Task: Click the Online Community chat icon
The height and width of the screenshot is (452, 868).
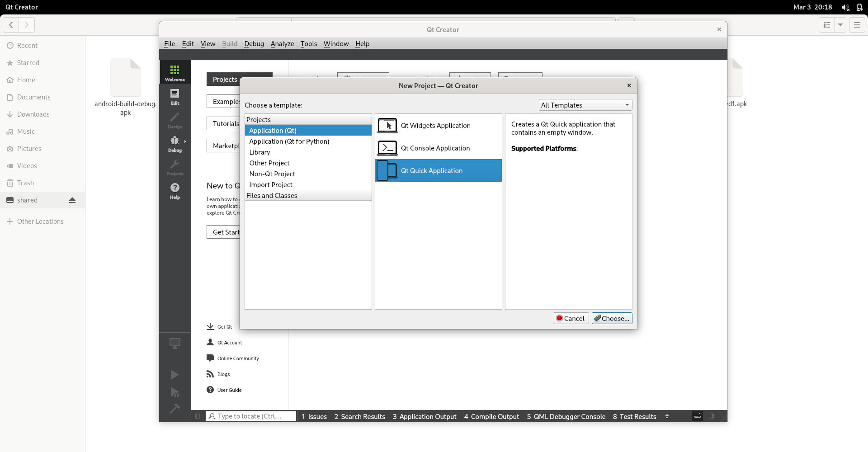Action: (210, 358)
